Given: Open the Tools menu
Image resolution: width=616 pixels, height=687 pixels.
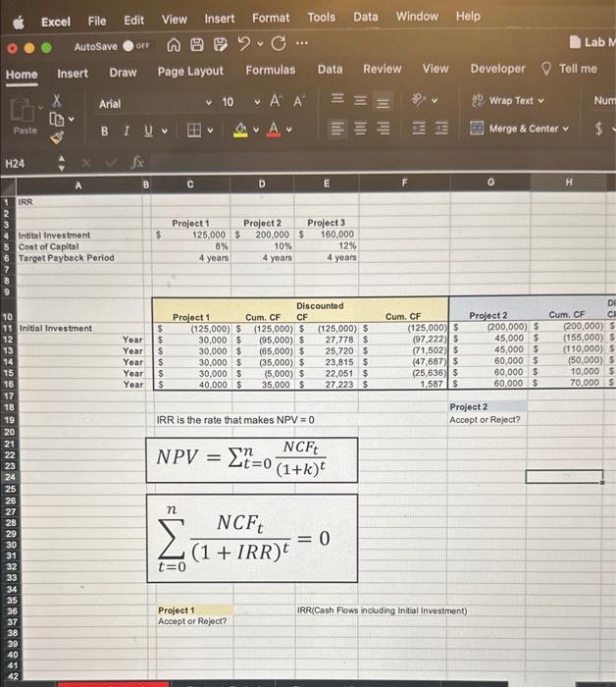Looking at the screenshot, I should (321, 17).
